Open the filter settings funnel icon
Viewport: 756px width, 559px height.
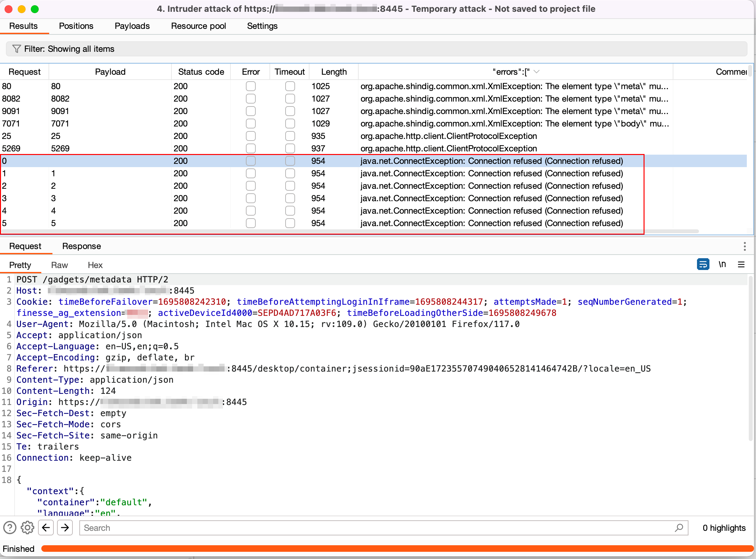coord(16,49)
